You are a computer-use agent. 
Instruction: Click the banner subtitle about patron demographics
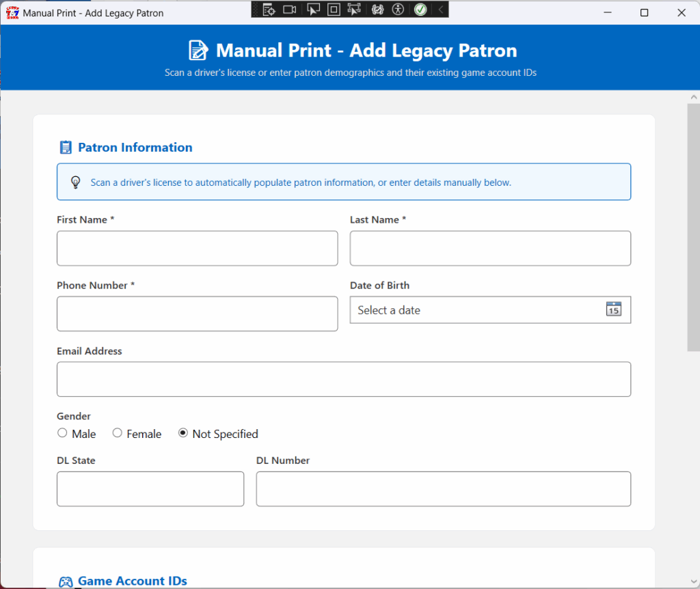tap(351, 72)
